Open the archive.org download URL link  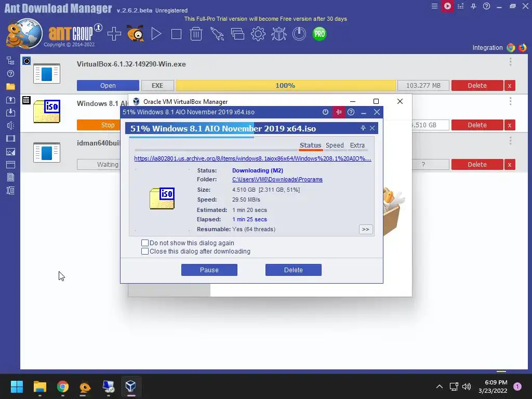click(253, 158)
